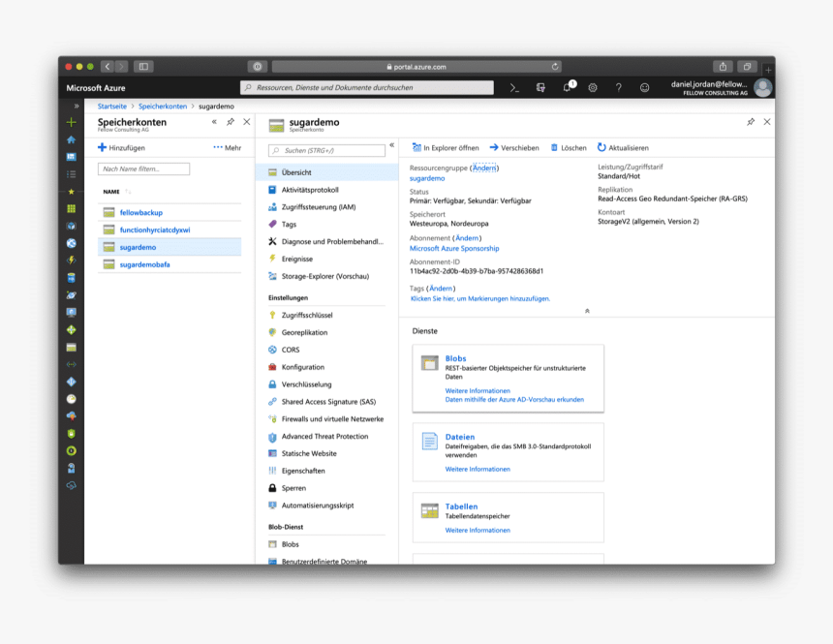Open the Mehr overflow menu
The height and width of the screenshot is (644, 833).
point(227,148)
